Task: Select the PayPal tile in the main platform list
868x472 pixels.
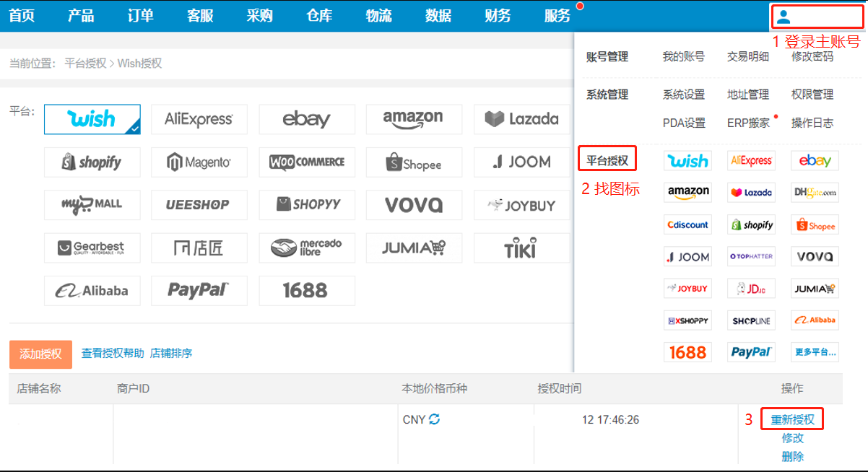Action: point(199,291)
